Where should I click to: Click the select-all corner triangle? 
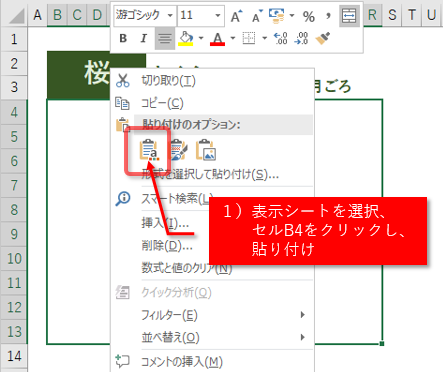coord(16,16)
